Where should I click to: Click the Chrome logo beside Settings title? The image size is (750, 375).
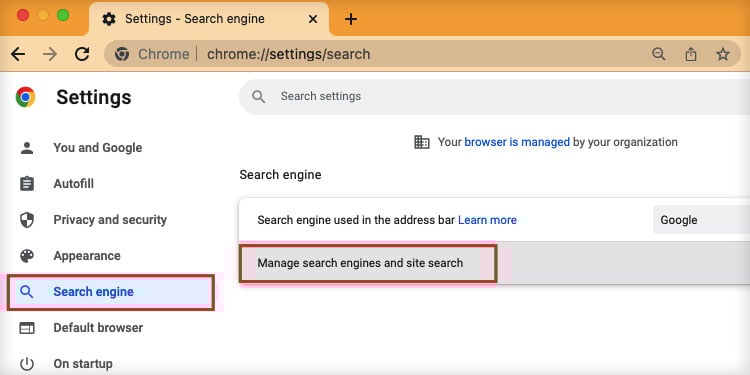25,97
